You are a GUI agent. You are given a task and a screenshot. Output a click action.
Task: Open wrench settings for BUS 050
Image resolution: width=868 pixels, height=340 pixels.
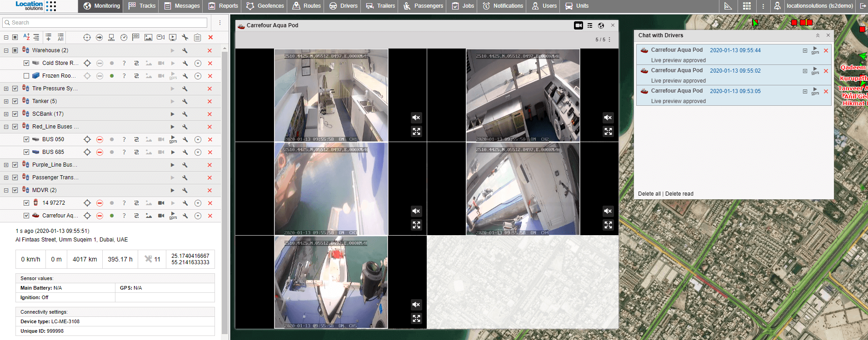pyautogui.click(x=185, y=139)
